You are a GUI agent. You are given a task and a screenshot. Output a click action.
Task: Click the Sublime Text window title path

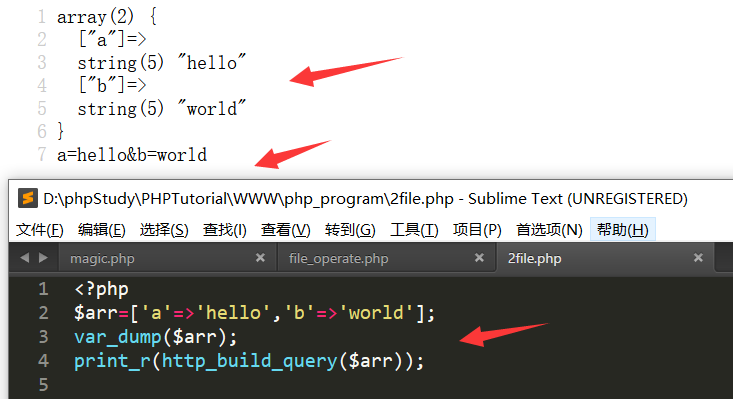365,199
